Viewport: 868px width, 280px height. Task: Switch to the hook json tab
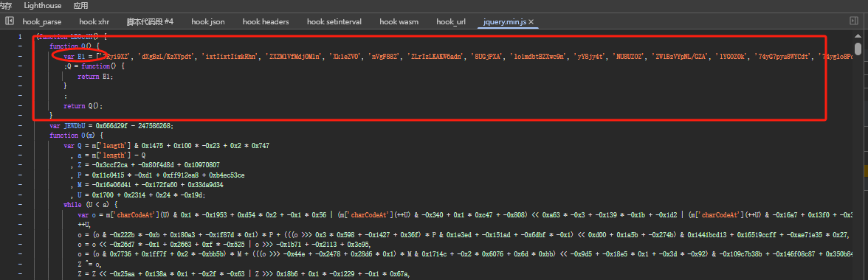click(x=208, y=21)
